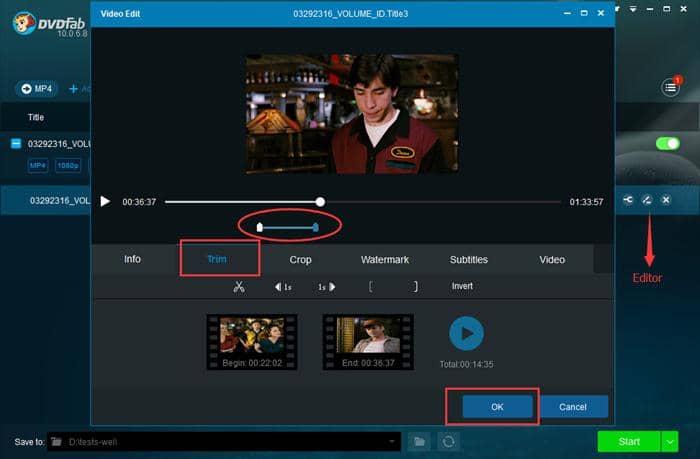Click the trim range start handle
Viewport: 700px width, 459px height.
point(259,227)
